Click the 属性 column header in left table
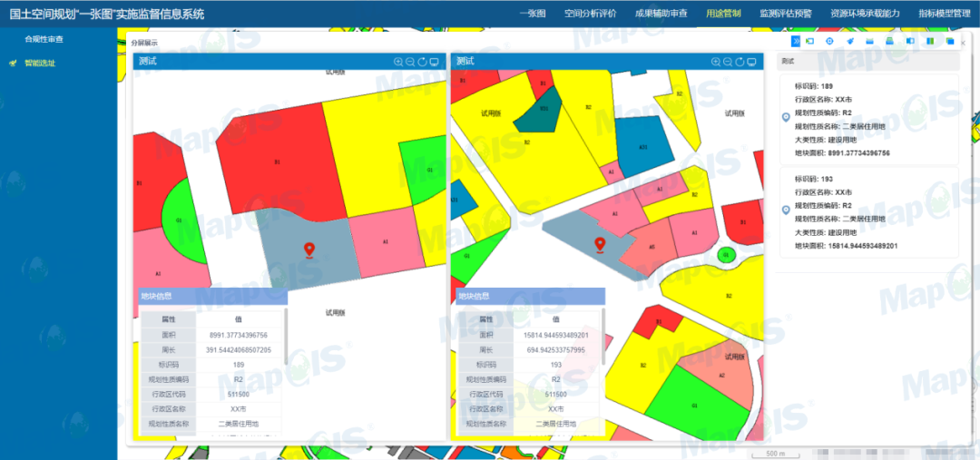 tap(168, 319)
